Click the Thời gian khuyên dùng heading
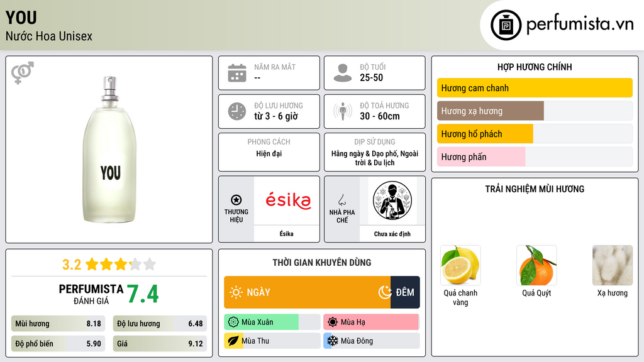644x362 pixels. 321,263
